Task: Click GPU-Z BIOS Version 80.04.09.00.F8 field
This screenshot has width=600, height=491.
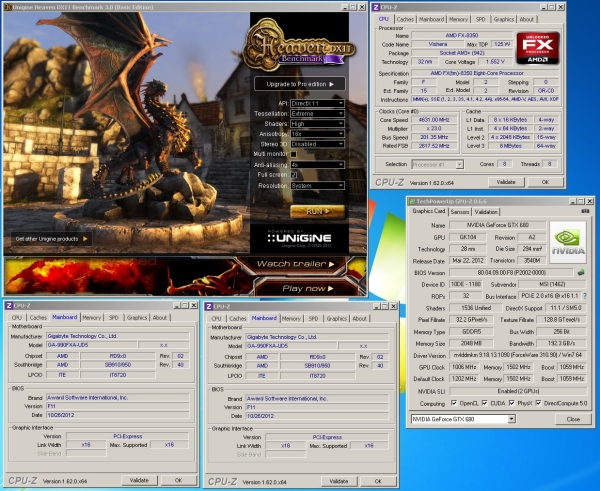Action: pos(512,272)
